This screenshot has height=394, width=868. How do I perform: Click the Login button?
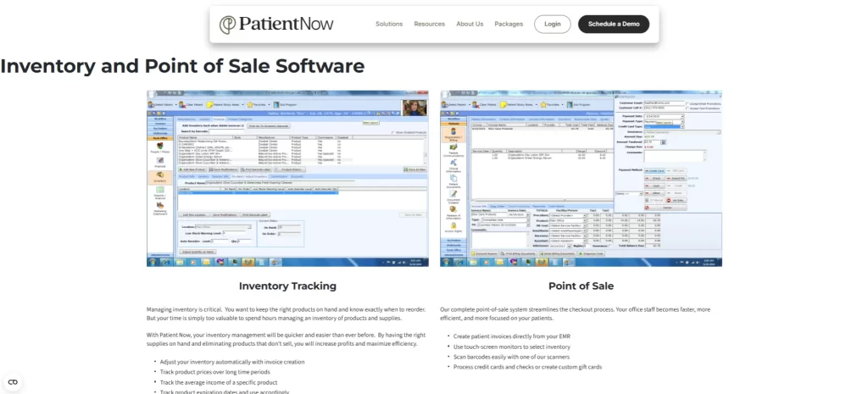tap(552, 25)
